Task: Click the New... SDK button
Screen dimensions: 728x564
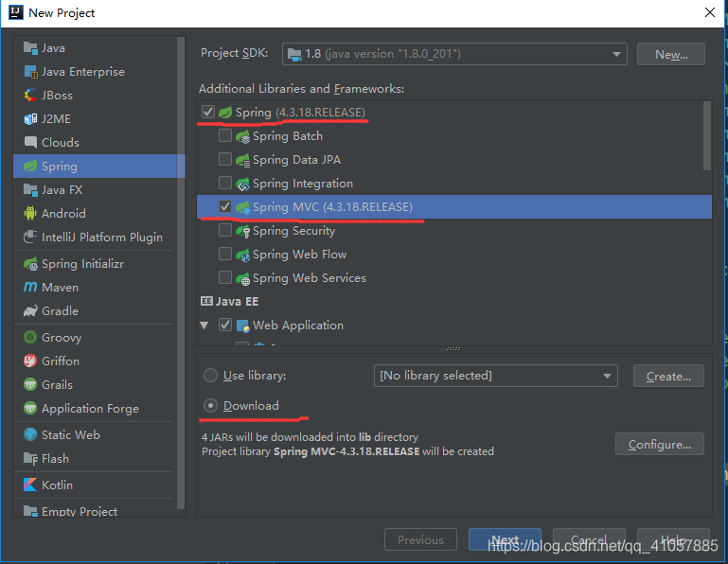Action: pos(671,54)
